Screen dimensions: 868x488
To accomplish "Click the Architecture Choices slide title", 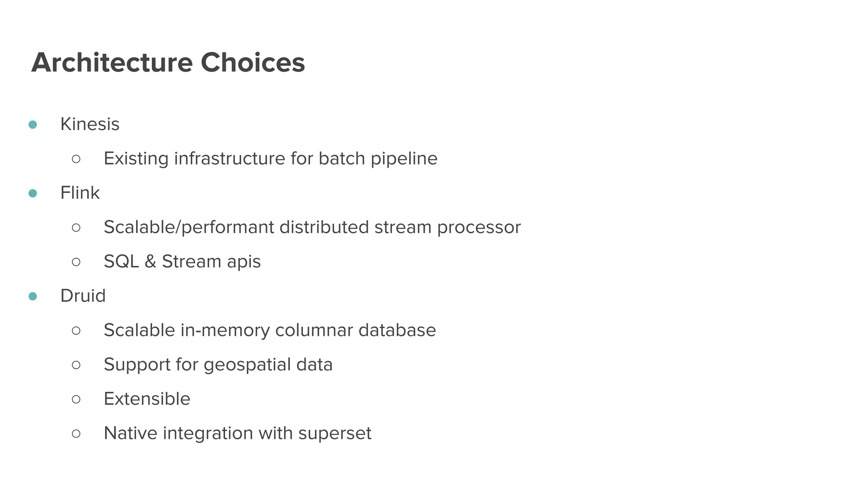I will coord(168,63).
